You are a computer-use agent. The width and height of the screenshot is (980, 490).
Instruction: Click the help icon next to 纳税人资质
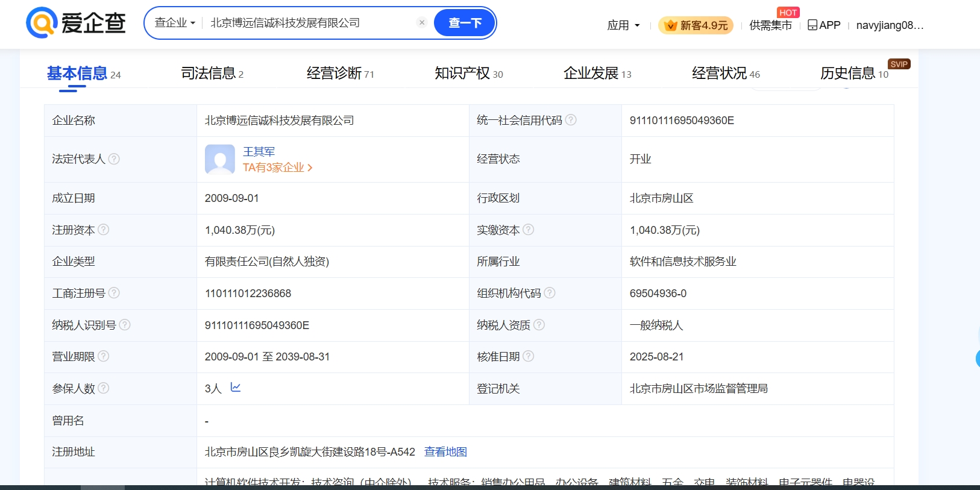point(539,325)
